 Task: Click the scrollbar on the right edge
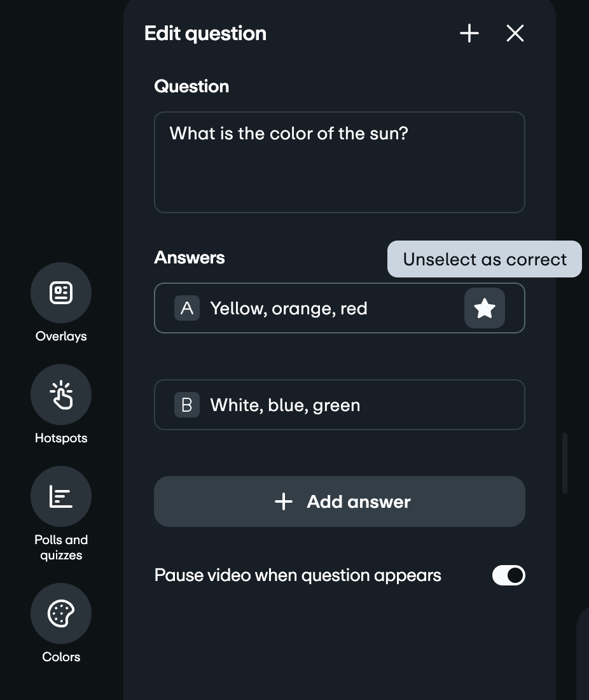pos(565,461)
